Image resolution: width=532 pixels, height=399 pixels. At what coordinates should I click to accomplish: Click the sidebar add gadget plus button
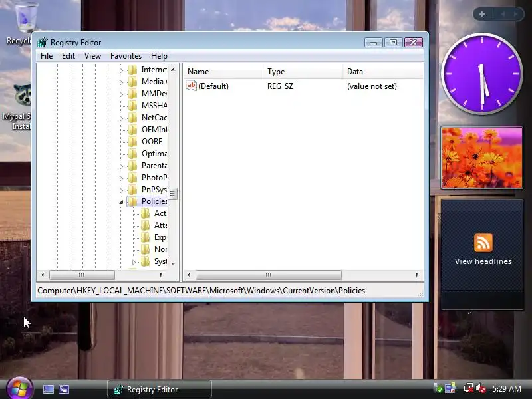coord(482,14)
